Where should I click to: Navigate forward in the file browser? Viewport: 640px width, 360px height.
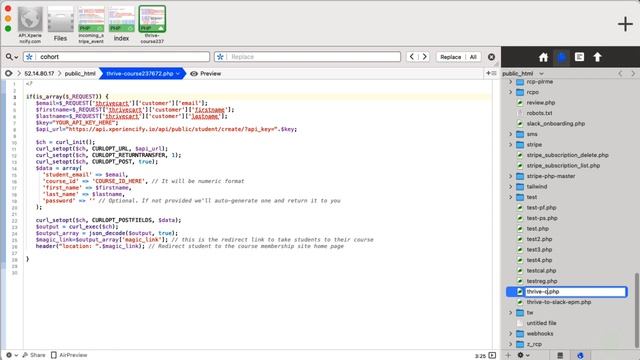point(633,73)
